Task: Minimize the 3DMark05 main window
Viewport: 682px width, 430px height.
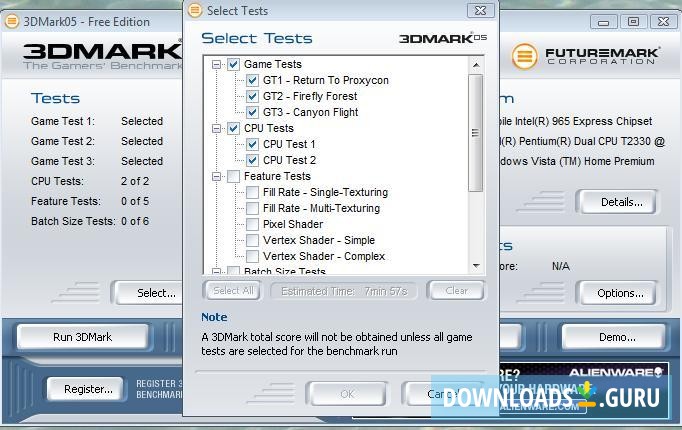Action: [x=603, y=22]
